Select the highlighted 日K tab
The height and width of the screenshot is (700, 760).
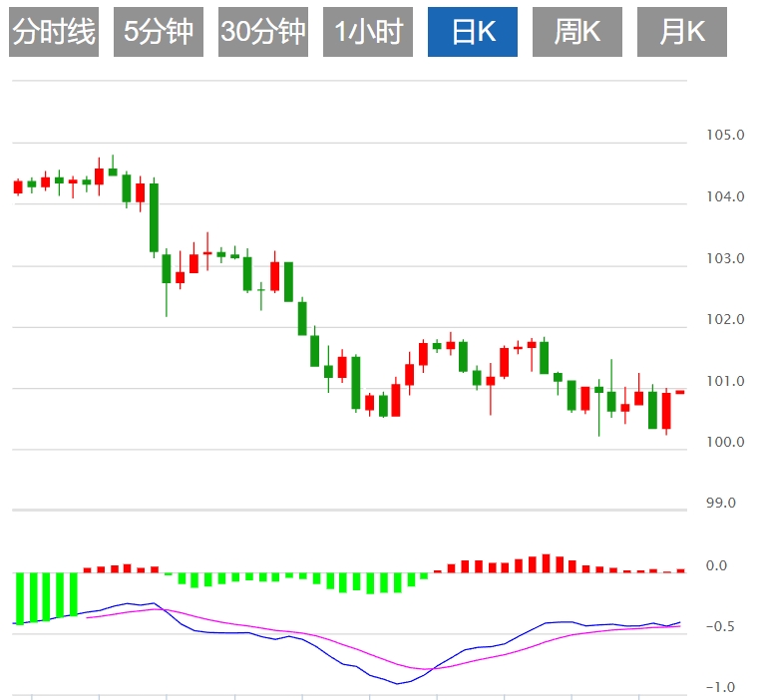(473, 32)
